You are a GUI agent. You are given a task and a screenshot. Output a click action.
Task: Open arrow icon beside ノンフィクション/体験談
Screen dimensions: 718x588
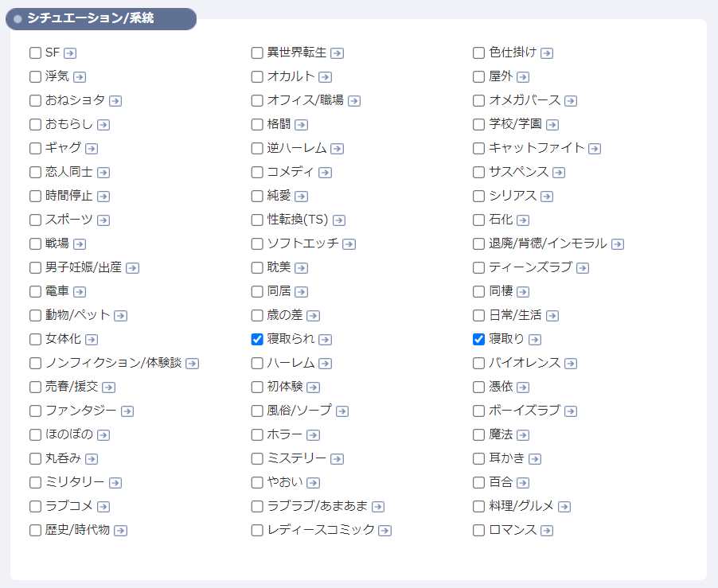pyautogui.click(x=193, y=364)
